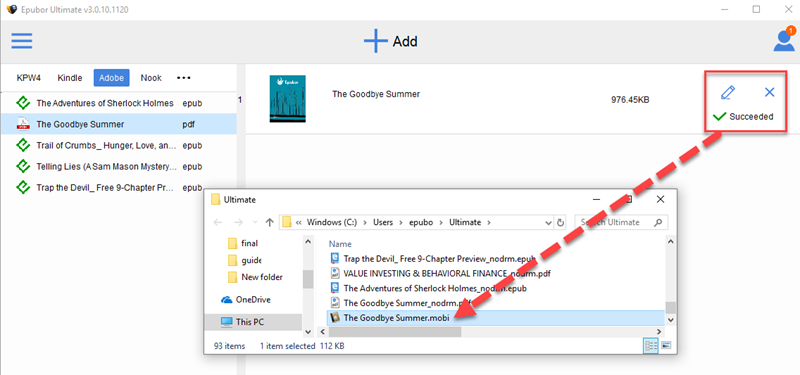This screenshot has width=800, height=375.
Task: Click the epub icon beside Sherlock Holmes
Action: (x=22, y=103)
